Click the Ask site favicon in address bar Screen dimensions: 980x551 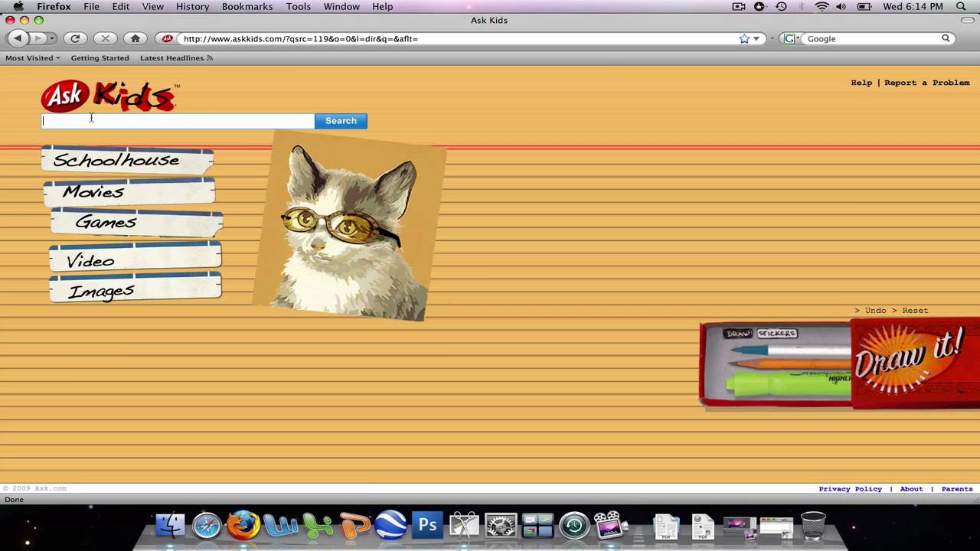point(168,38)
